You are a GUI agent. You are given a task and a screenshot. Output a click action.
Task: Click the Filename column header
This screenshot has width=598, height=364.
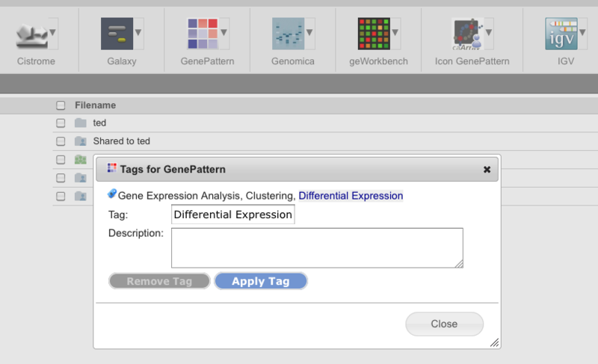(96, 105)
